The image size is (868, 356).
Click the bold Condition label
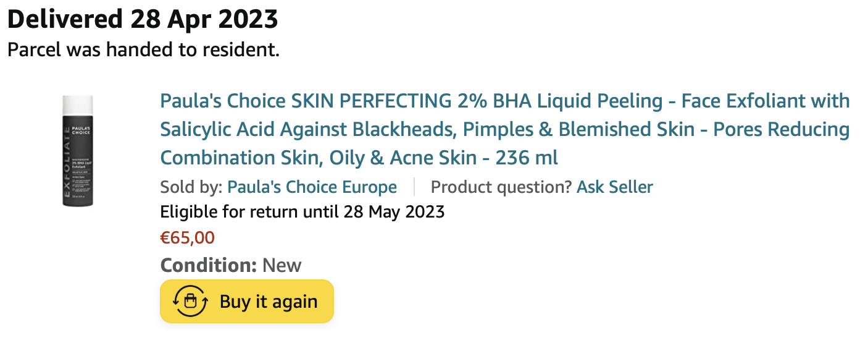pyautogui.click(x=208, y=265)
